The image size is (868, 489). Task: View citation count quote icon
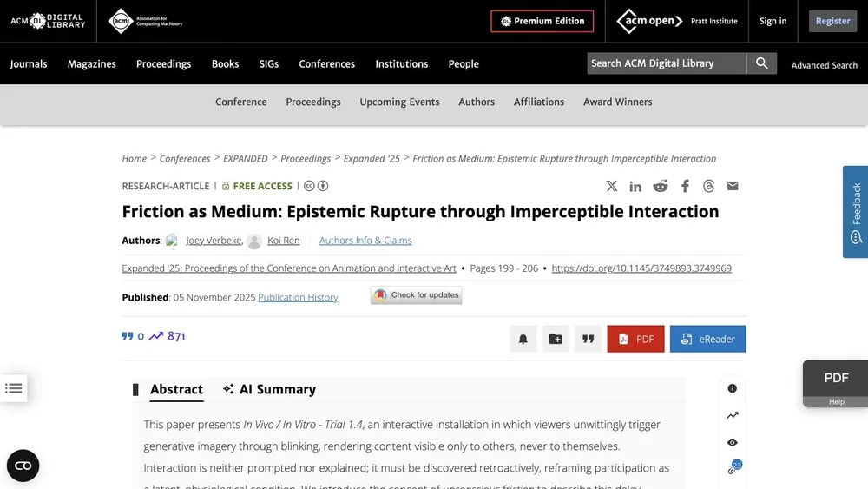(x=128, y=336)
